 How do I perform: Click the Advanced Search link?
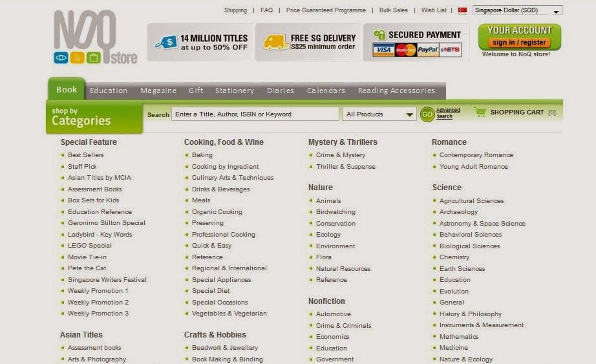pyautogui.click(x=448, y=113)
